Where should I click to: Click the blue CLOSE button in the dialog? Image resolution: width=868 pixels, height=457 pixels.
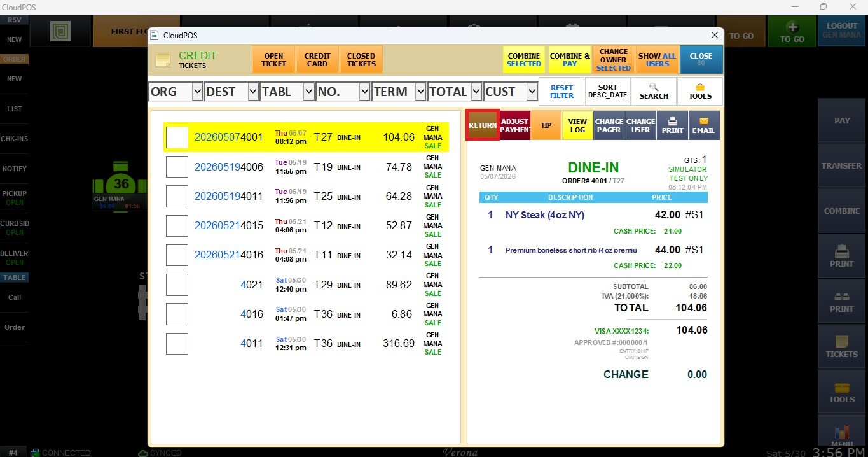pos(701,60)
